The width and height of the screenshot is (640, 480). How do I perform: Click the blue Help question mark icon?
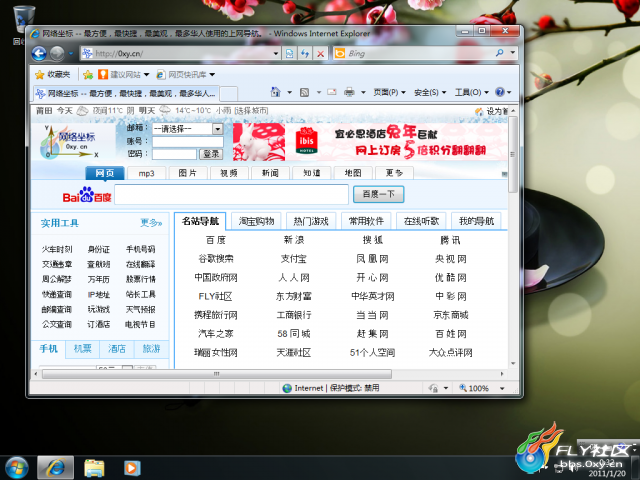point(500,92)
